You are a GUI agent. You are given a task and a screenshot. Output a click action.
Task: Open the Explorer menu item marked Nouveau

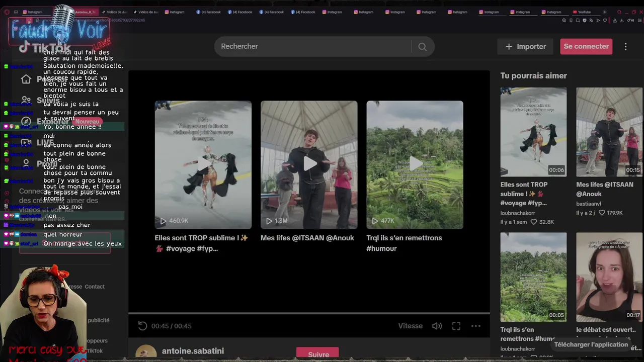[x=62, y=121]
